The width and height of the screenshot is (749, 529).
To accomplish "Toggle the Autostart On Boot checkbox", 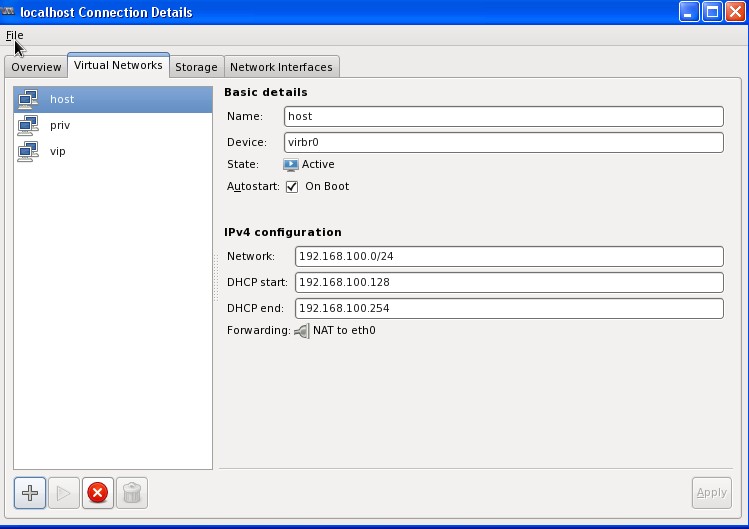I will click(292, 187).
